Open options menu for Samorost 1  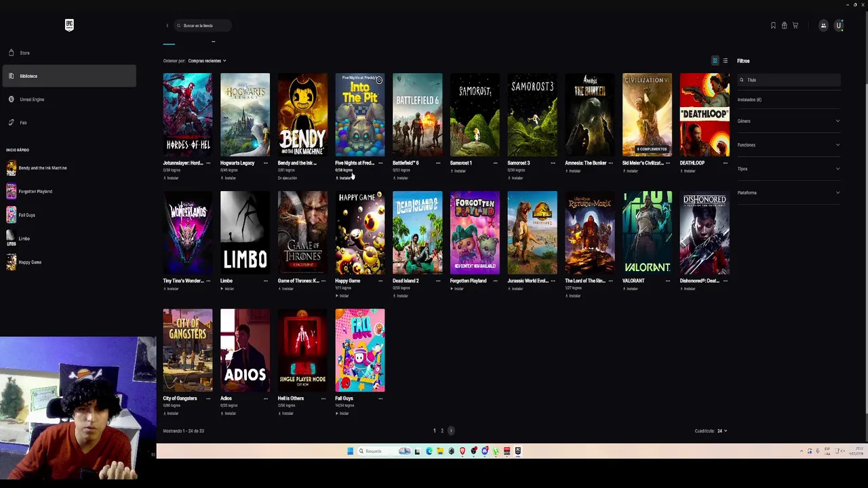point(495,163)
